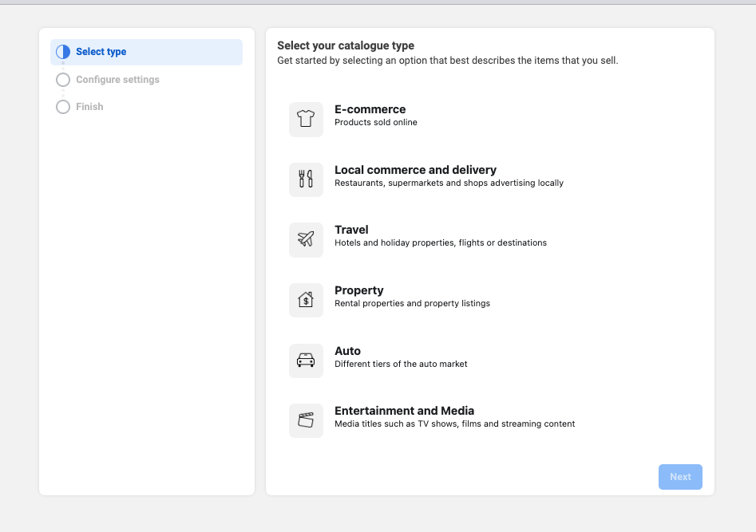Screen dimensions: 756x532
Task: Select Entertainment and Media option title
Action: pyautogui.click(x=404, y=411)
